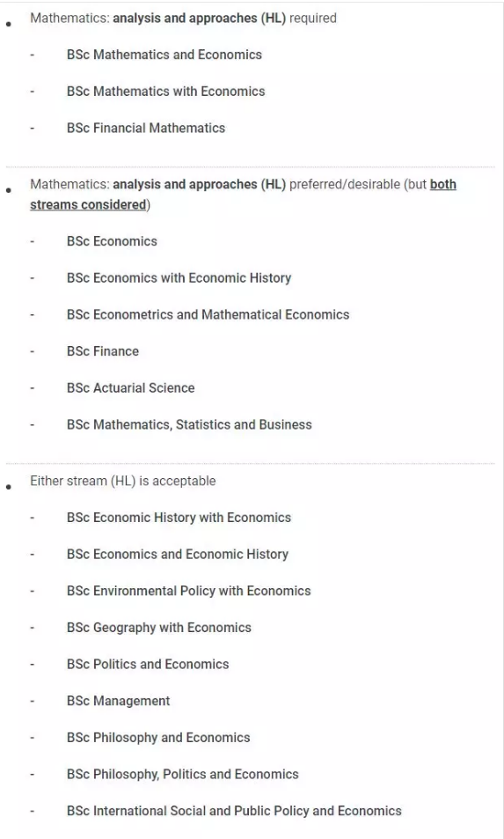Select BSc Politics and Economics entry
The image size is (504, 839).
coord(148,665)
